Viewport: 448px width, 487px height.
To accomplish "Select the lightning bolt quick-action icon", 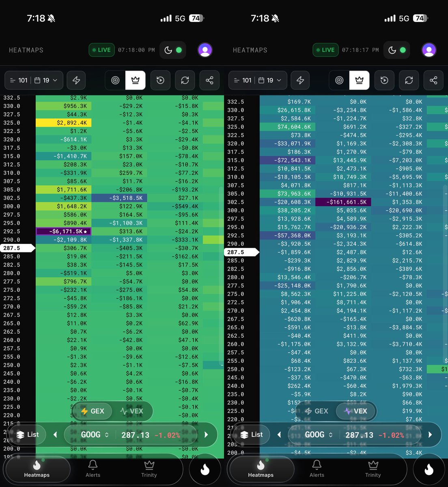I will coord(76,80).
